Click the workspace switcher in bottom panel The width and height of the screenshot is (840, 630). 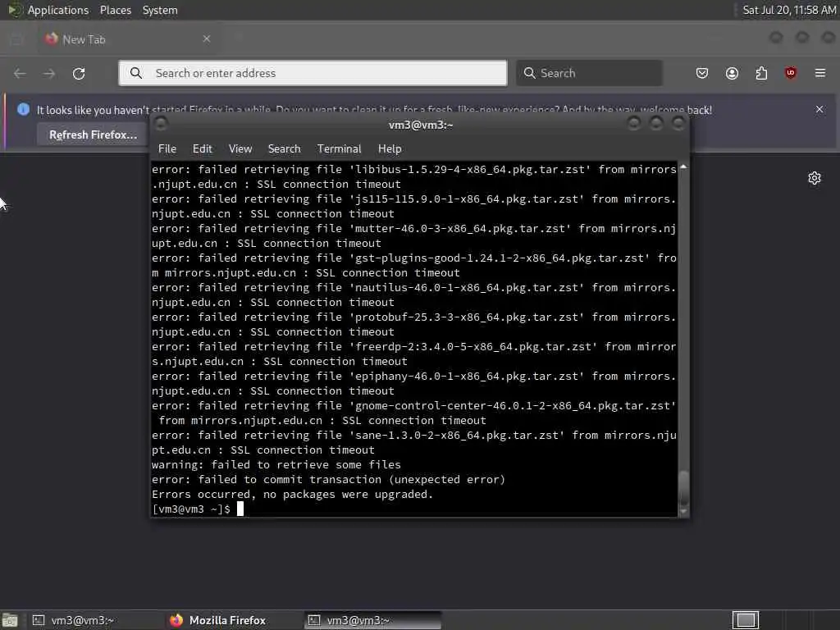coord(746,620)
